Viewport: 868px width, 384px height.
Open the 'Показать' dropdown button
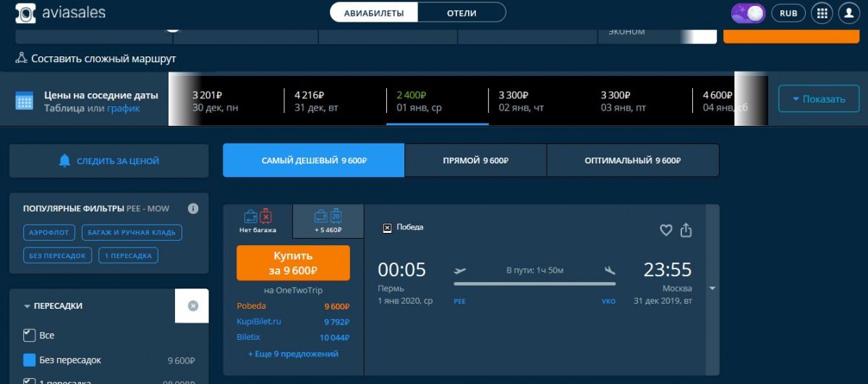[x=818, y=99]
